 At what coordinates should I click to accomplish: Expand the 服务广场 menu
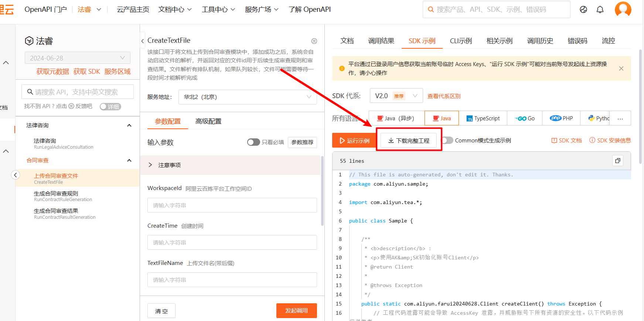[262, 10]
